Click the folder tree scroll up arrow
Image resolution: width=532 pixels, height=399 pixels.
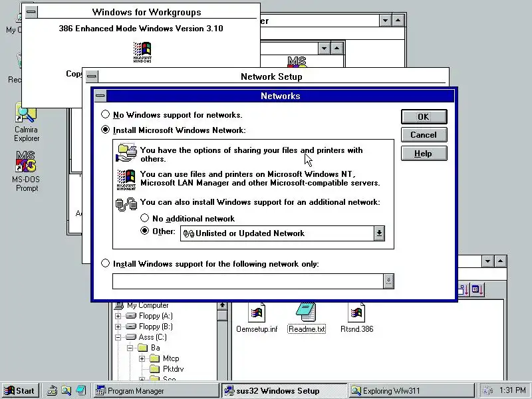click(222, 305)
